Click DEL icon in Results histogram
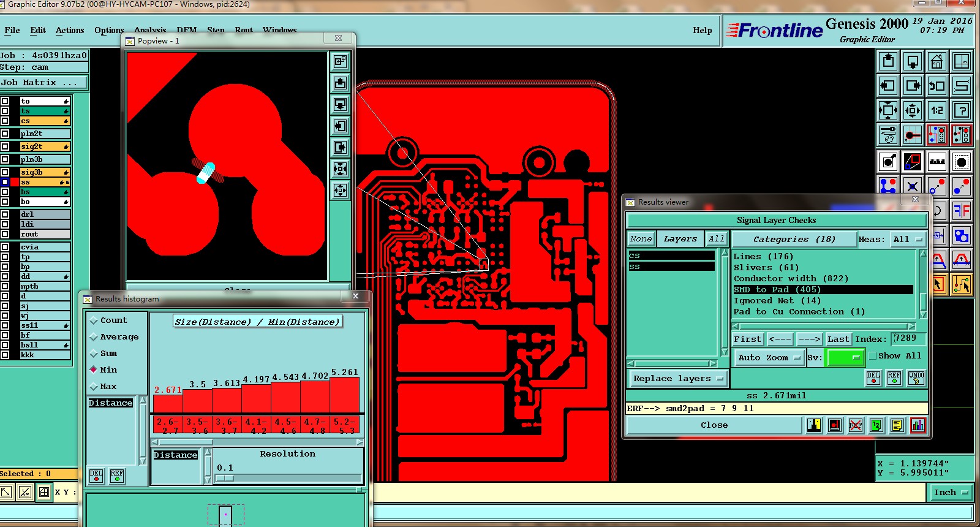The width and height of the screenshot is (980, 527). (x=96, y=476)
